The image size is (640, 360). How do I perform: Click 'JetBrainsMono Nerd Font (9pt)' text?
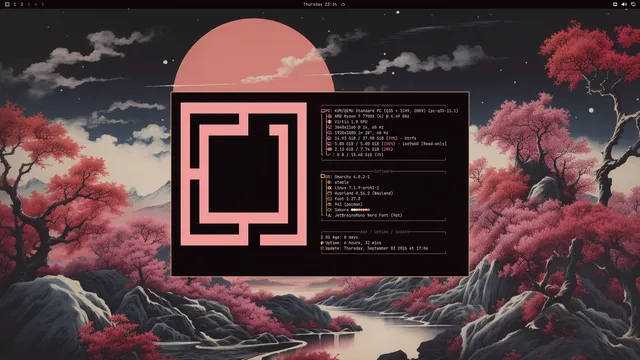click(368, 215)
